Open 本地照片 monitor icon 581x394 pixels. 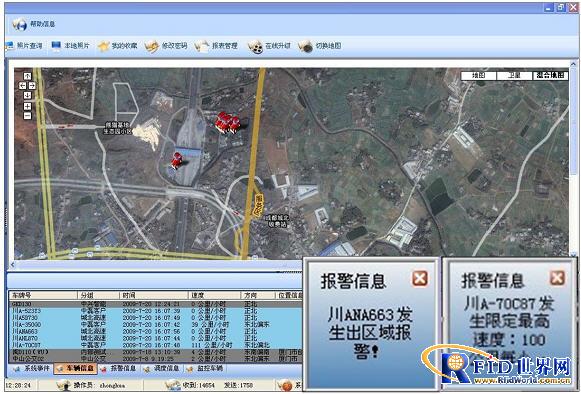coord(56,46)
